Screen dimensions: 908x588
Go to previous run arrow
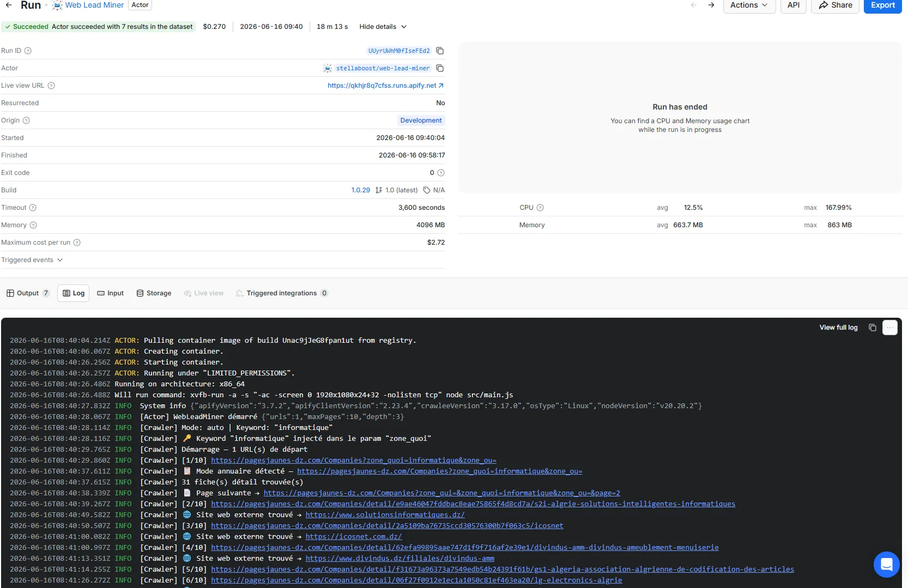pos(694,5)
